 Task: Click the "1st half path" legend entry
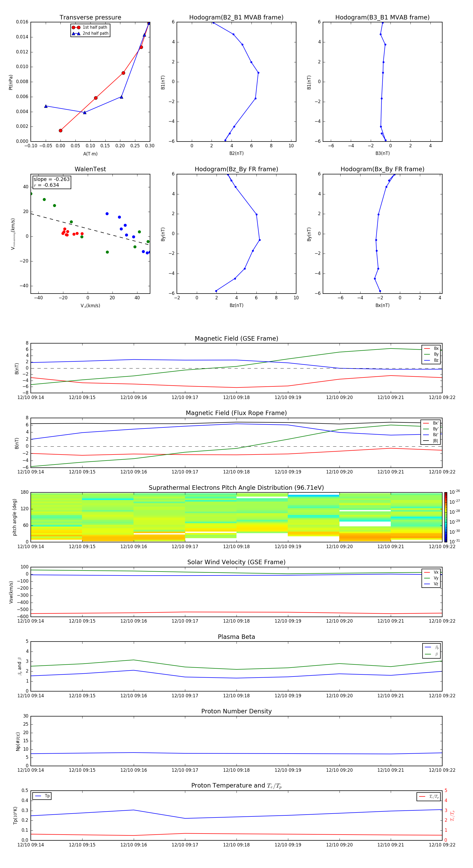(90, 27)
